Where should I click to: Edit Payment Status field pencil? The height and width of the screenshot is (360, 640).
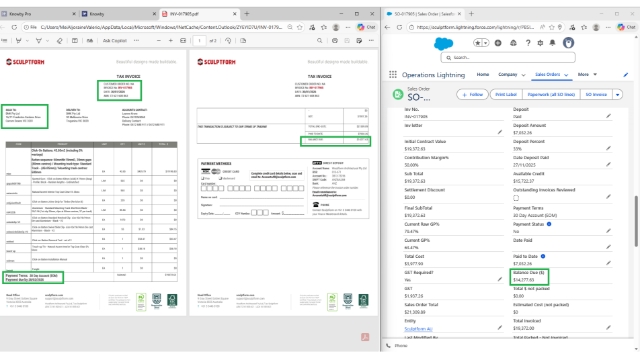click(x=608, y=231)
